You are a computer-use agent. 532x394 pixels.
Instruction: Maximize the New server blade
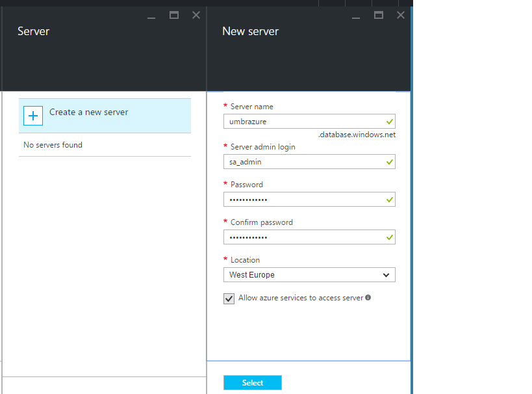[x=379, y=15]
